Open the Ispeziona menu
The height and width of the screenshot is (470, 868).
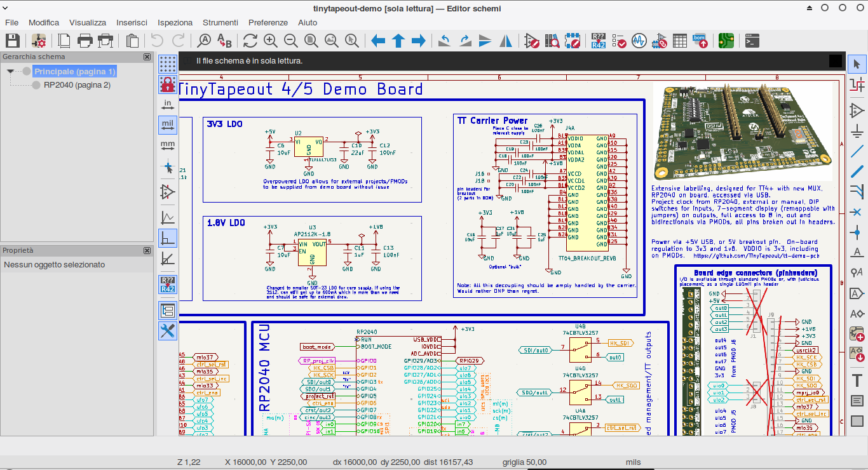(x=175, y=22)
